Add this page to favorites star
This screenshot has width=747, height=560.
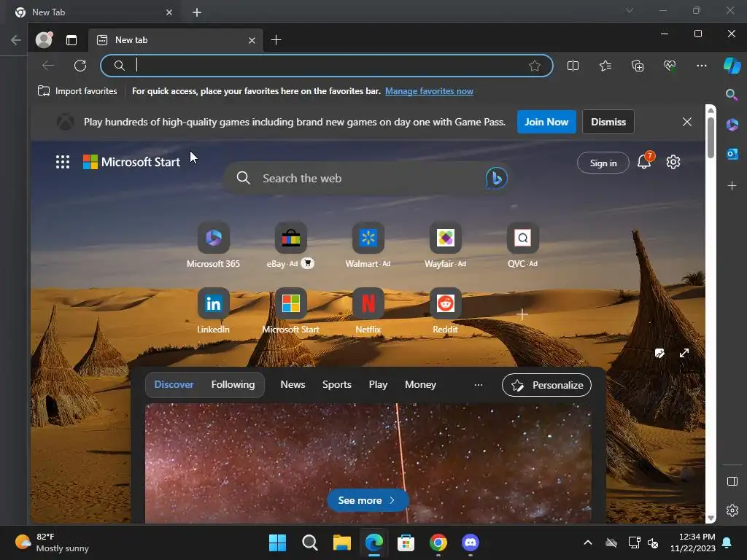(535, 66)
